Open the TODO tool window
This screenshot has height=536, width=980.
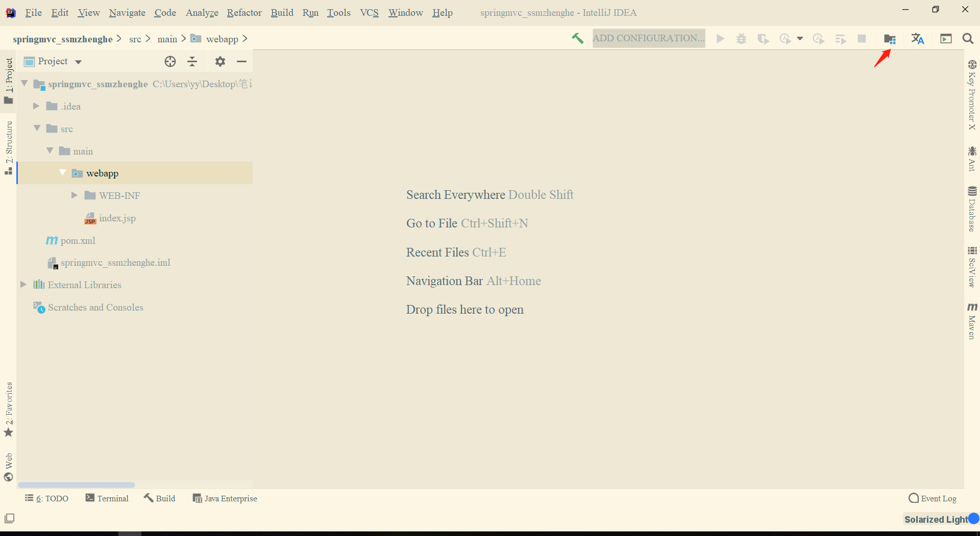46,499
